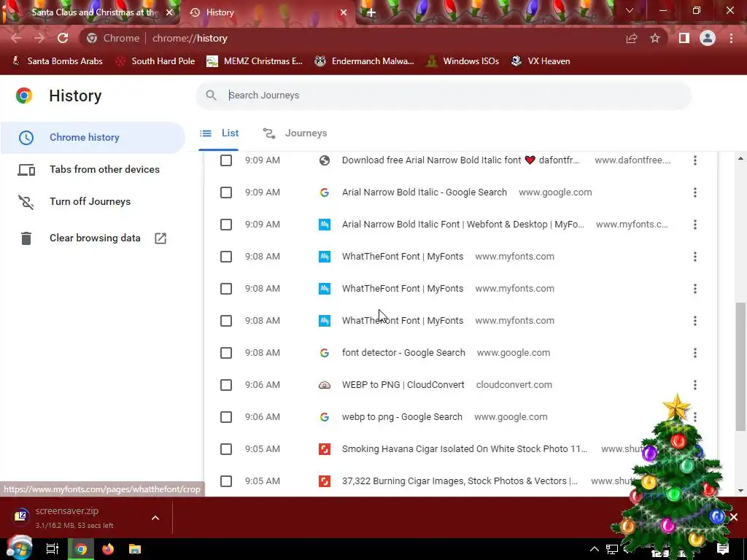Open Smoking Havana Cigar Isolated stock photo link
747x560 pixels.
[465, 449]
